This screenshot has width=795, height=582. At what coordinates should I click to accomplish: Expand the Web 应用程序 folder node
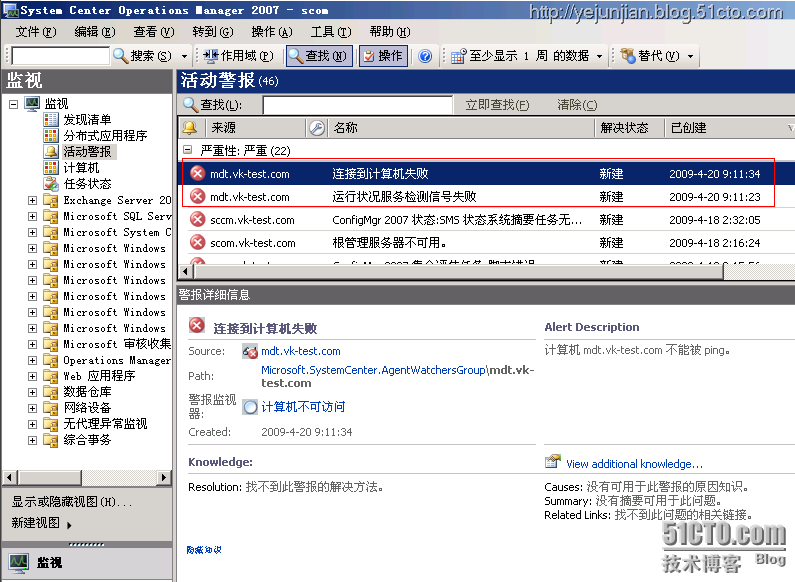[x=32, y=376]
